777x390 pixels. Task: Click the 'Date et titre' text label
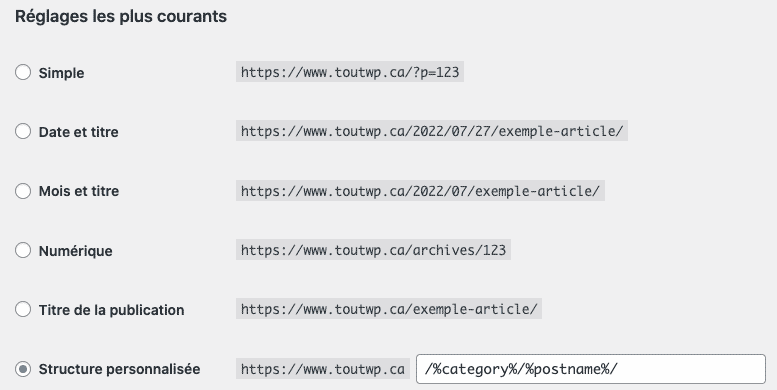point(78,132)
